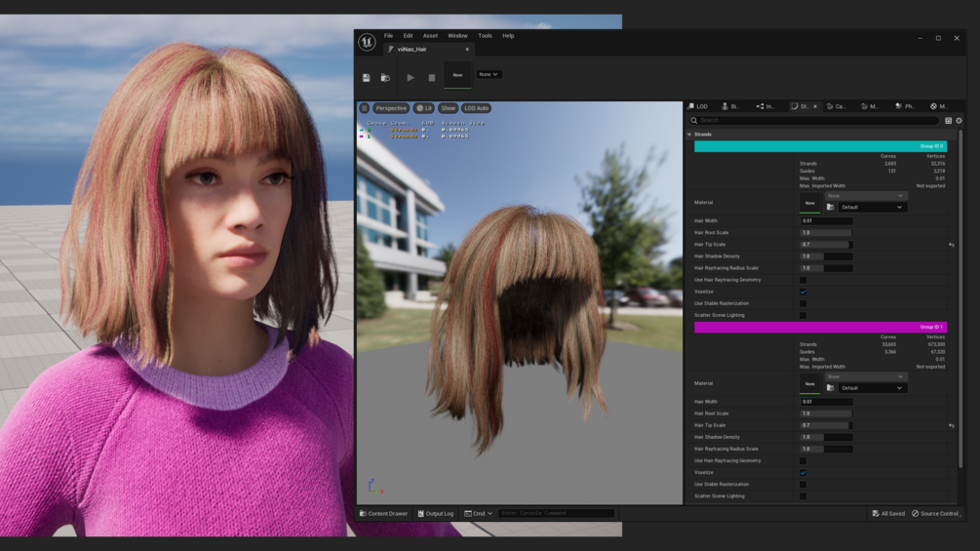Image resolution: width=980 pixels, height=551 pixels.
Task: Open Source Control status menu
Action: [x=935, y=514]
